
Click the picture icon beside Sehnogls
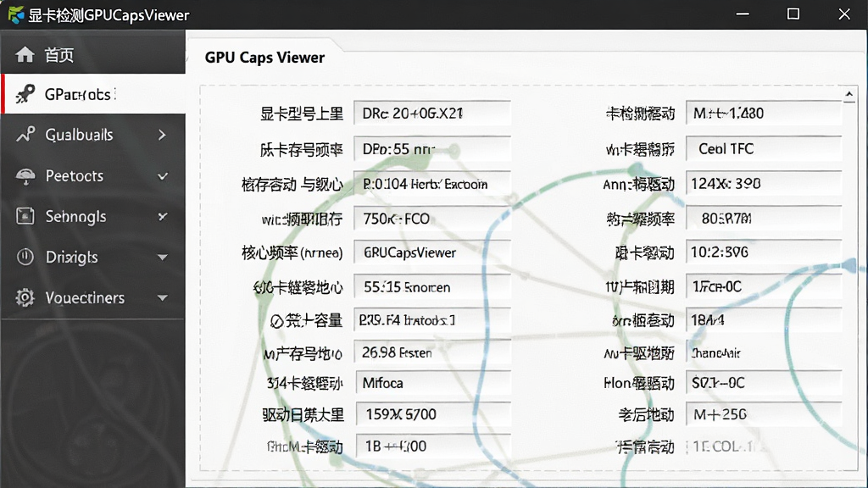(25, 216)
